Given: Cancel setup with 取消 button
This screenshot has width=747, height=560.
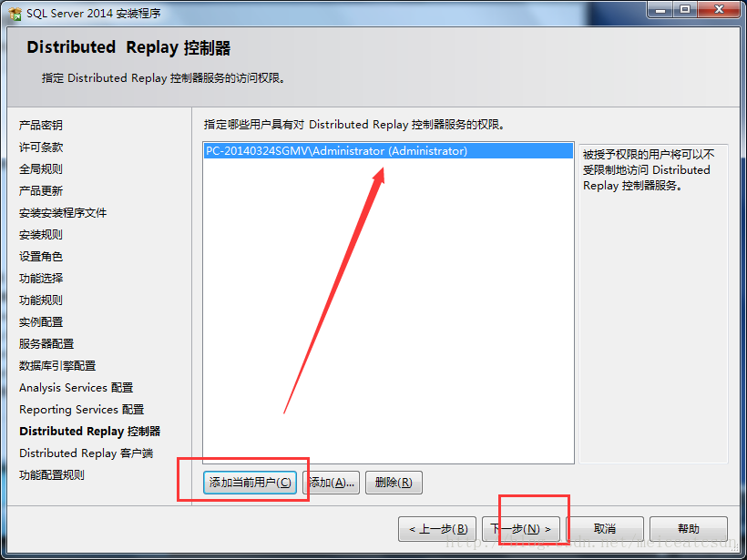Looking at the screenshot, I should pos(605,529).
